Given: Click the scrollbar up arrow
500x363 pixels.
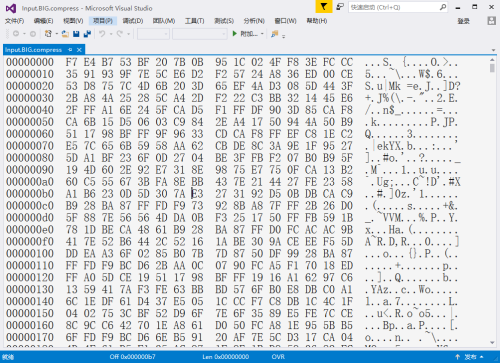Looking at the screenshot, I should pyautogui.click(x=492, y=60).
